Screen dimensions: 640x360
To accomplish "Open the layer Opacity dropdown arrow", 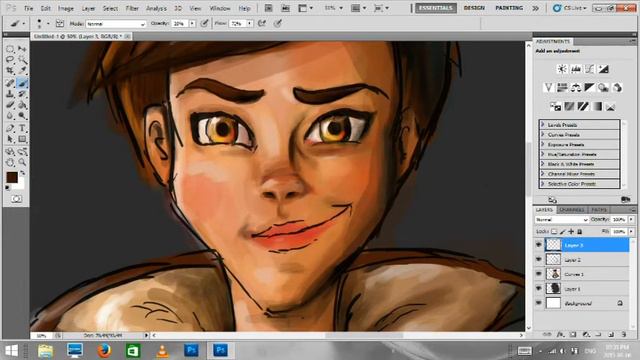I will point(631,220).
